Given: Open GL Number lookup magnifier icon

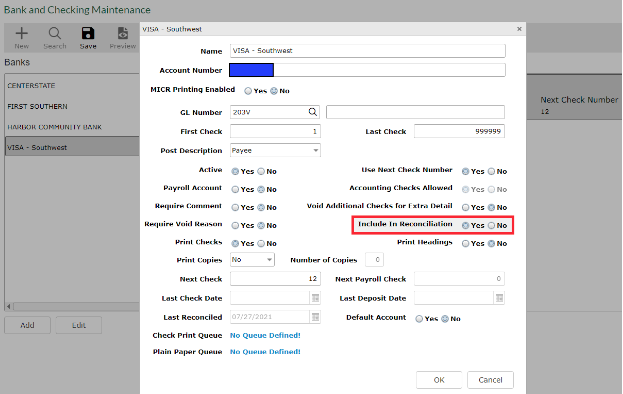Looking at the screenshot, I should pyautogui.click(x=313, y=112).
